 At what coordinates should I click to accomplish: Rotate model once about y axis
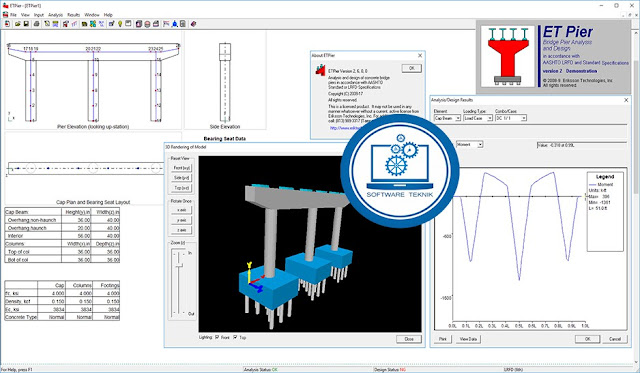click(x=181, y=220)
